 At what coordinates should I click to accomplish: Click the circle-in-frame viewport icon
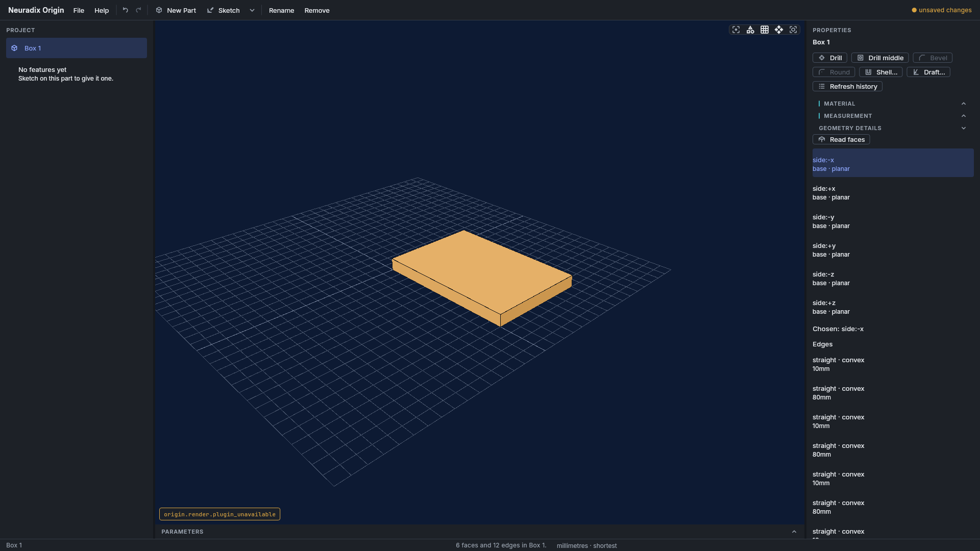(x=793, y=30)
